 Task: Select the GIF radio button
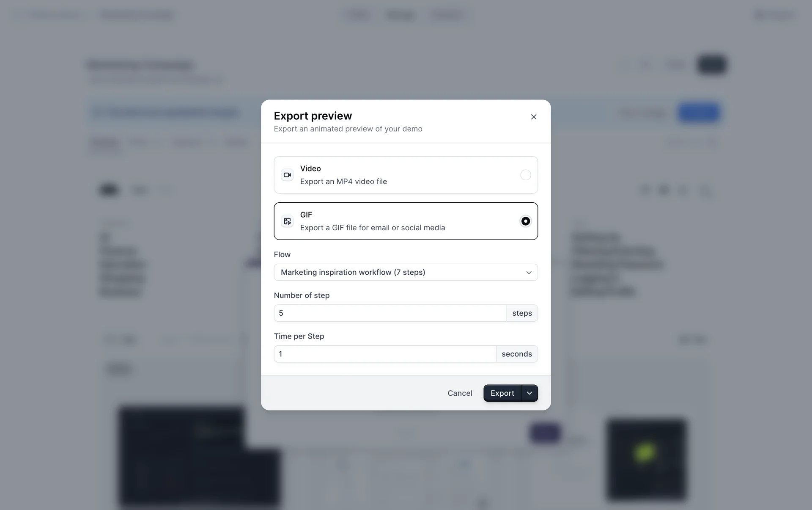[x=525, y=221]
